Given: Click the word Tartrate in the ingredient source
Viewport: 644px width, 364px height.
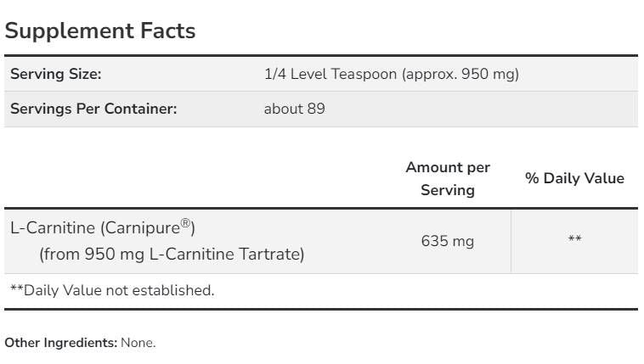Looking at the screenshot, I should point(273,254).
